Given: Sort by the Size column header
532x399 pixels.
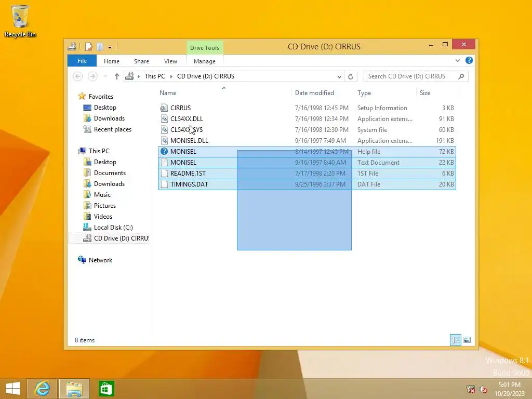Looking at the screenshot, I should click(x=425, y=93).
